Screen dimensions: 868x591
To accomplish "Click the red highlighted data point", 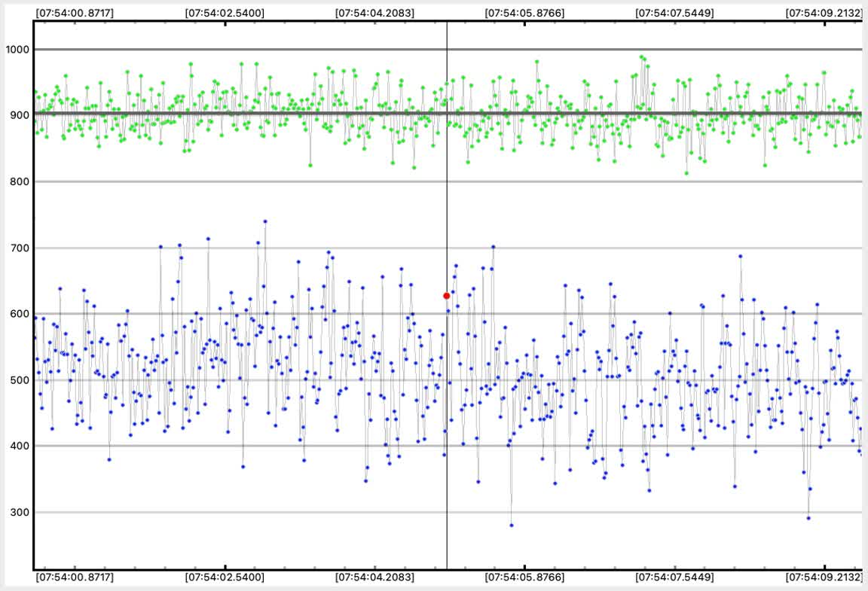I will (x=447, y=296).
